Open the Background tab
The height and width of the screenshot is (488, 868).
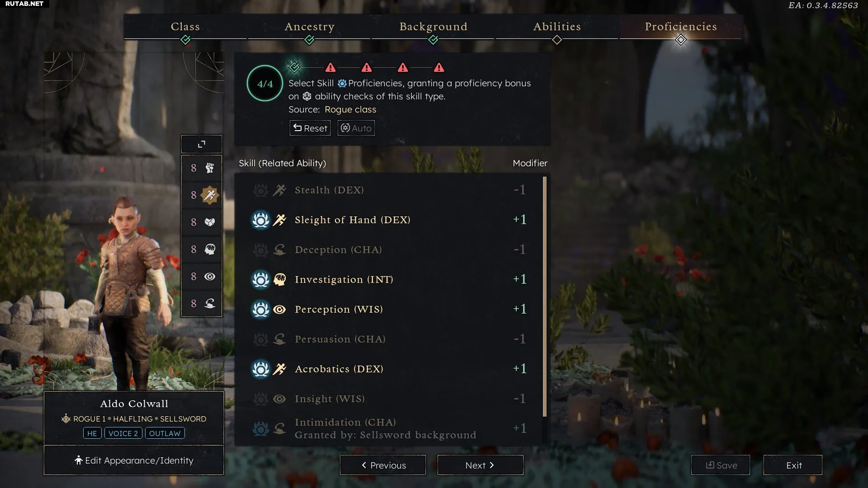coord(433,27)
